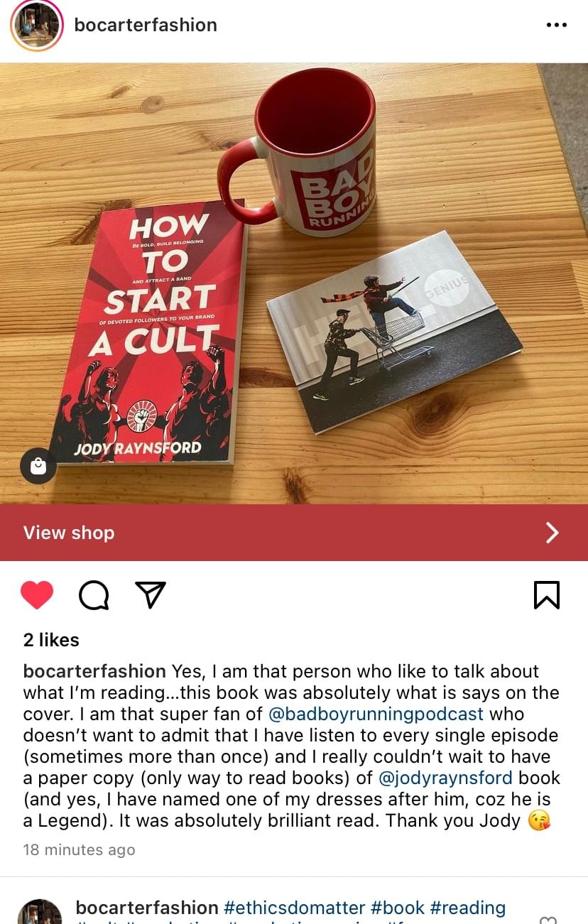Click the View shop banner
This screenshot has width=588, height=924.
tap(294, 533)
